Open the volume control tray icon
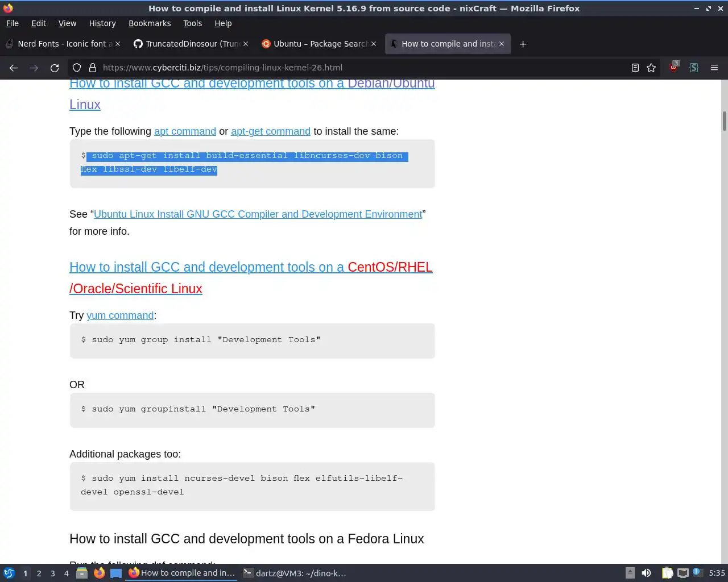728x582 pixels. pyautogui.click(x=647, y=573)
